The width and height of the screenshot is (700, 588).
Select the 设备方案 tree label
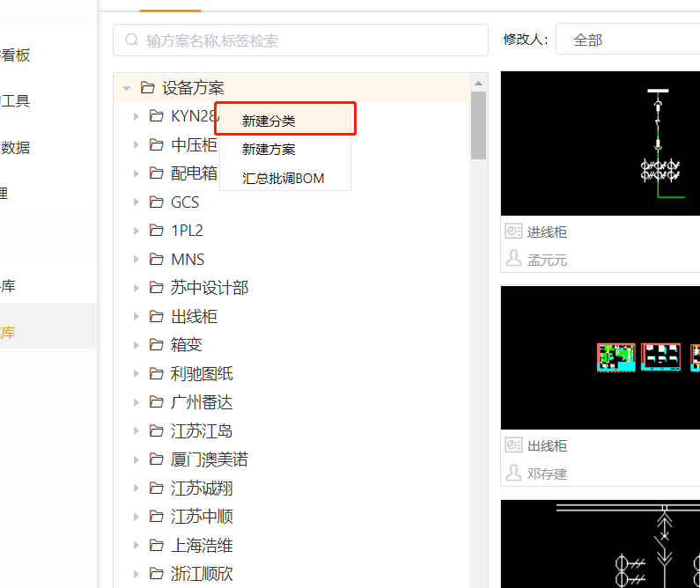(194, 87)
